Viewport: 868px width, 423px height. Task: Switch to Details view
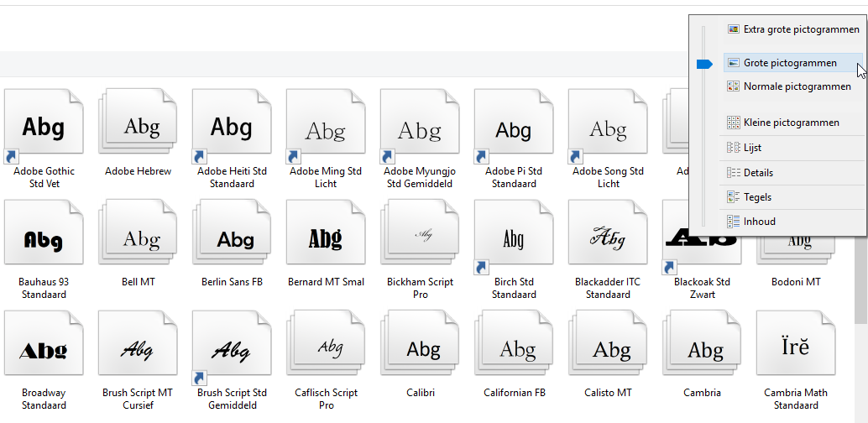(793, 173)
